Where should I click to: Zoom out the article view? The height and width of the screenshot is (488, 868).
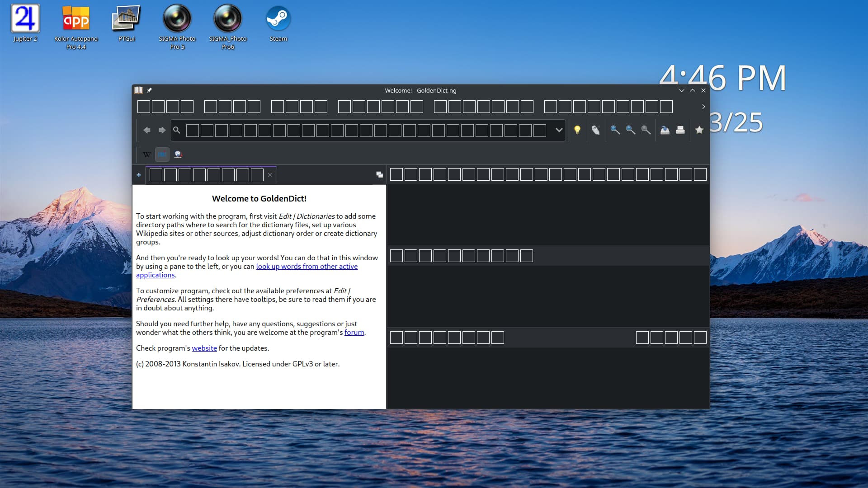pos(630,130)
